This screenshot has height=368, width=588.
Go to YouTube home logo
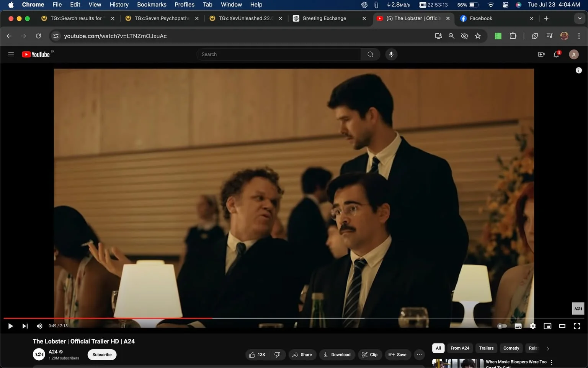(x=36, y=54)
